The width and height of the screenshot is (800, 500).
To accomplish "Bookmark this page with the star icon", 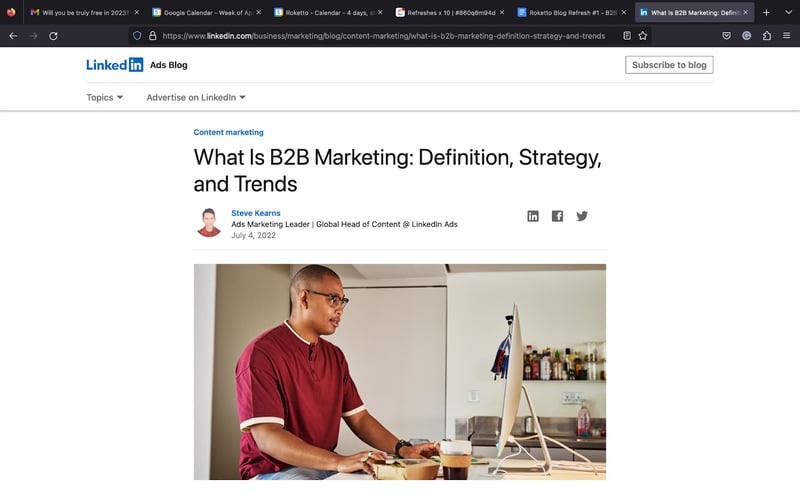I will [643, 36].
